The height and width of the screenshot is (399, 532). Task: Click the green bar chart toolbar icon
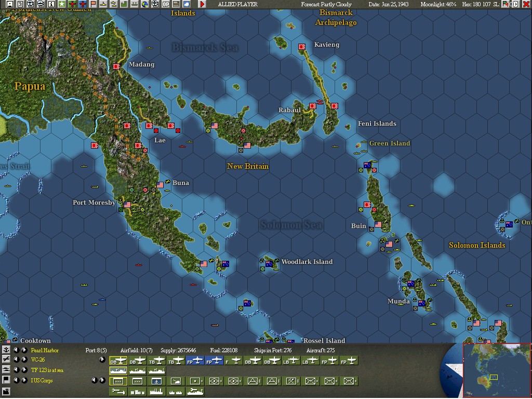124,4
